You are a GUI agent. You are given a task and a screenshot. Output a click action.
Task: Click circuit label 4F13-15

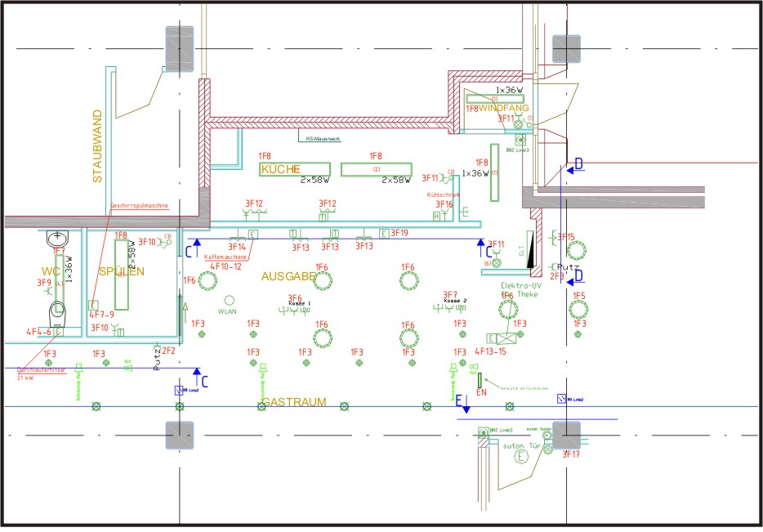point(490,351)
